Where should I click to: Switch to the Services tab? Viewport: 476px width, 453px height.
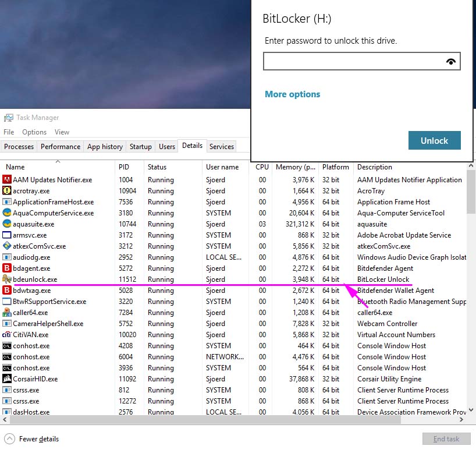point(221,147)
